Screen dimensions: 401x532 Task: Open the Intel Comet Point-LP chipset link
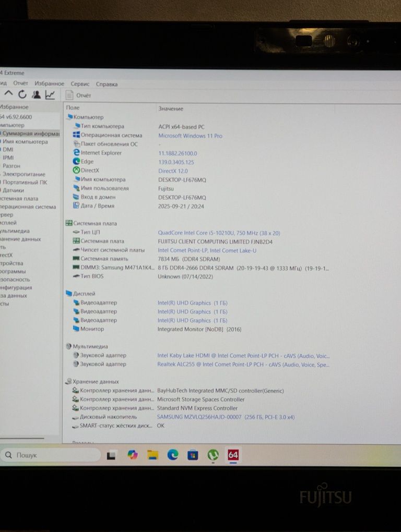(207, 250)
